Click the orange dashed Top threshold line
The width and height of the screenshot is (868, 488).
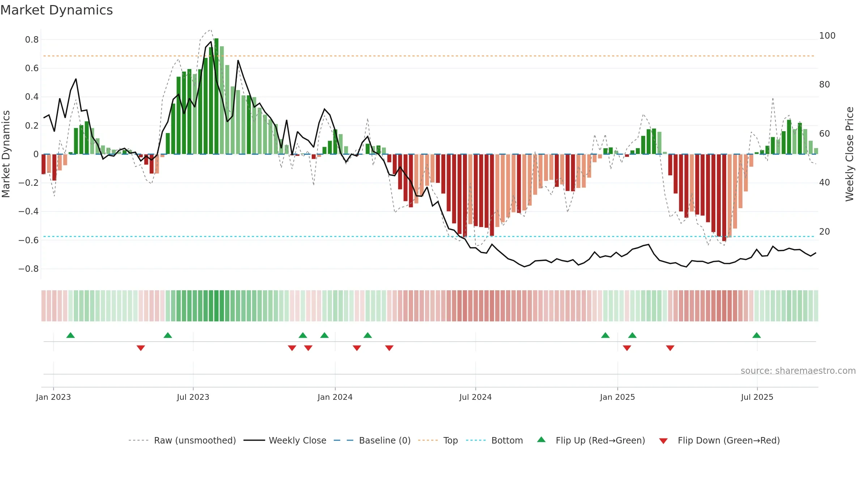click(x=429, y=56)
